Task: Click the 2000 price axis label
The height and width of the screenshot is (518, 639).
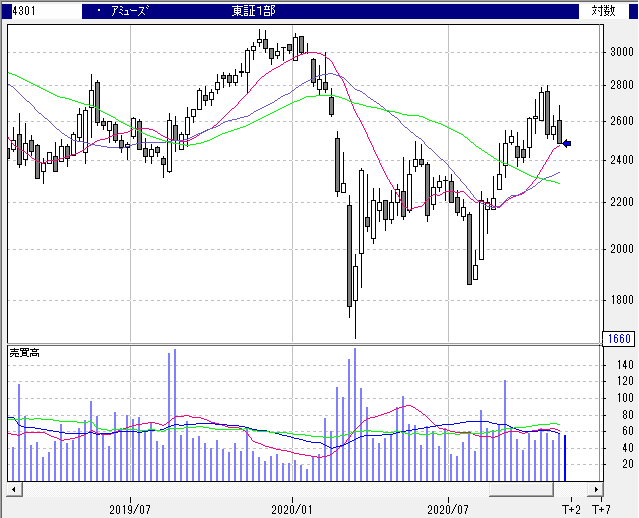Action: 622,249
